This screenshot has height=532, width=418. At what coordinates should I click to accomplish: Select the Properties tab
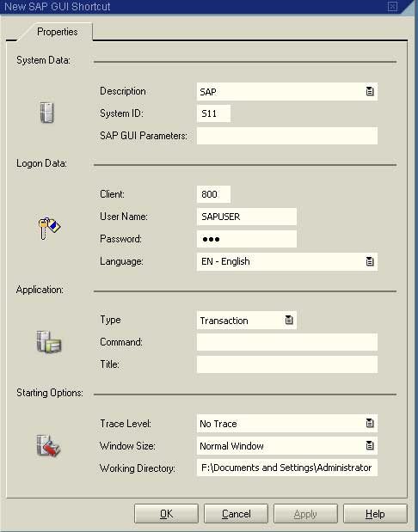pos(57,32)
